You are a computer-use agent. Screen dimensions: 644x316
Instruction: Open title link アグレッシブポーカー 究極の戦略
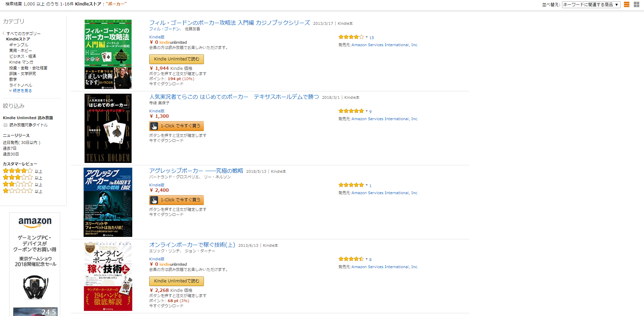pyautogui.click(x=196, y=171)
